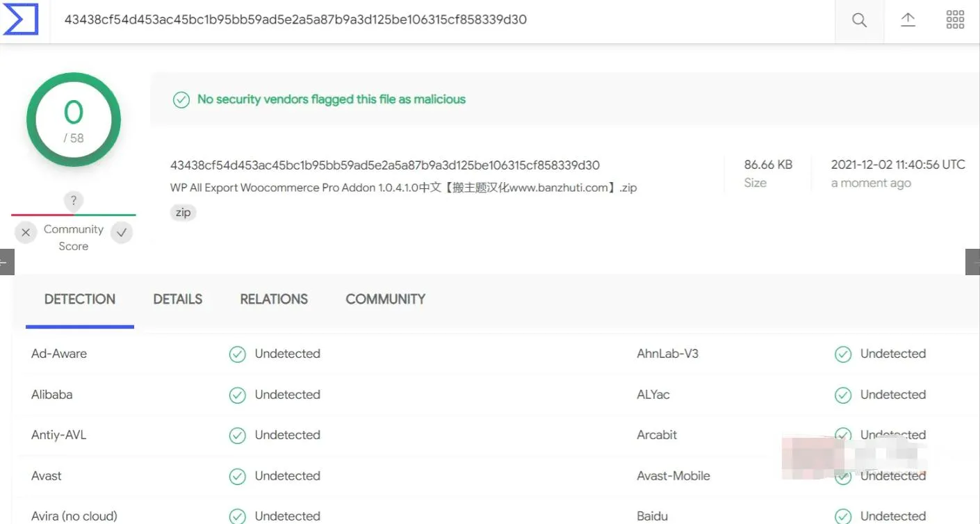Screen dimensions: 980x524
Task: Switch to the COMMUNITY tab
Action: 386,300
